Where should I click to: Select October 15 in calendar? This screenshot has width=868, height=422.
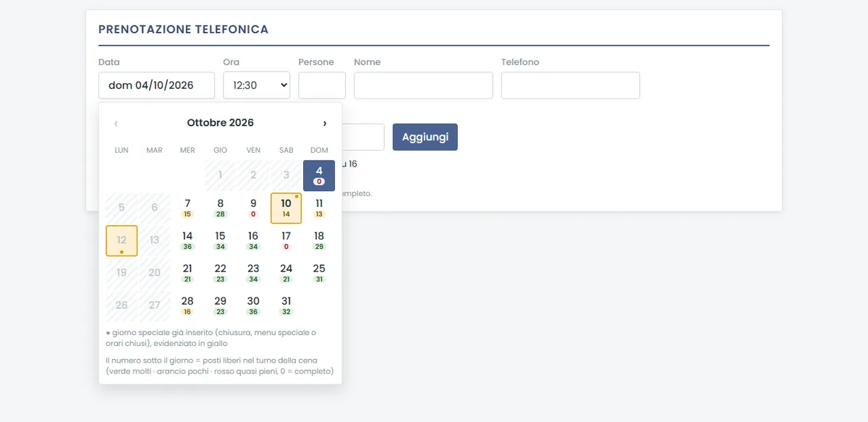(221, 240)
